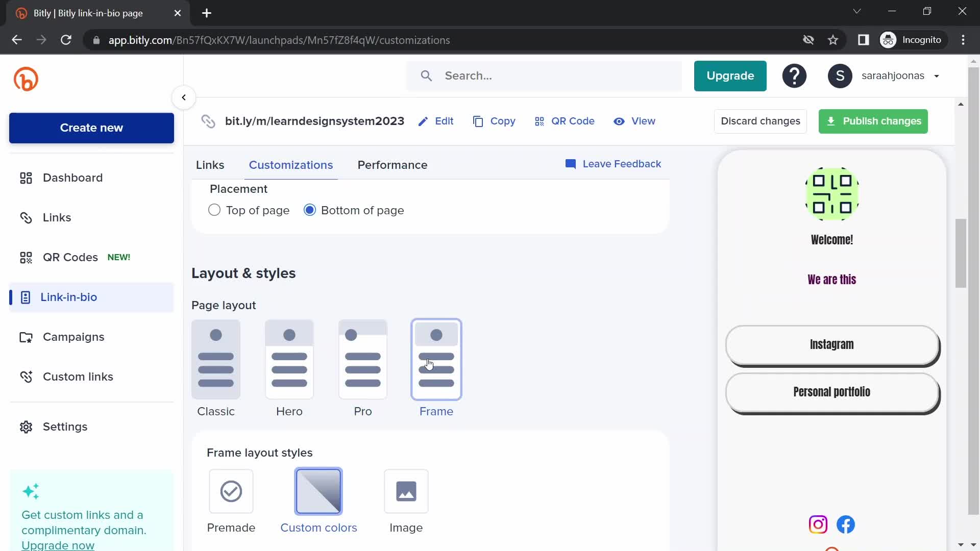
Task: Expand the saraahjoonas account dropdown arrow
Action: coord(937,76)
